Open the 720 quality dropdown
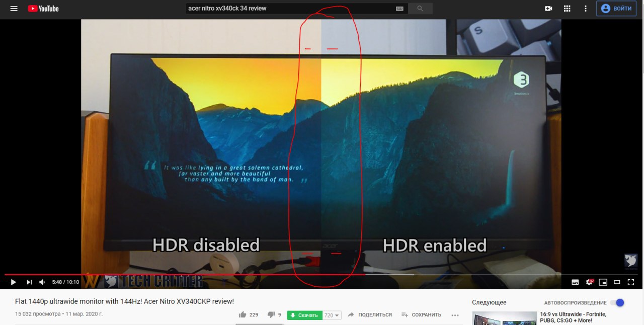Screen dimensions: 644x325 point(332,315)
